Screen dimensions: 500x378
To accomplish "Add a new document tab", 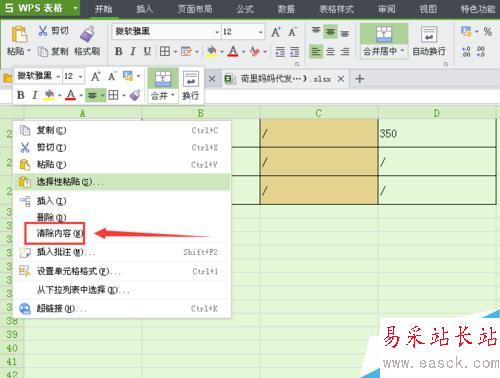I will click(x=360, y=79).
